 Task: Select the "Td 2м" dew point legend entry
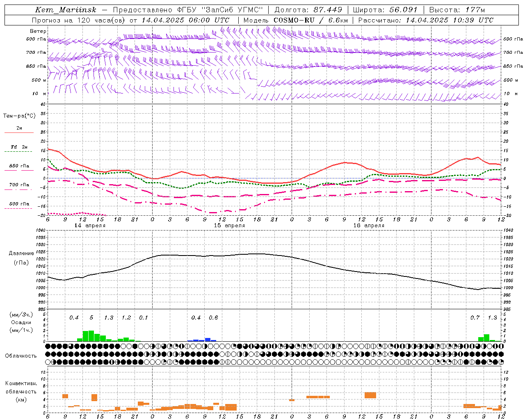tap(19, 147)
